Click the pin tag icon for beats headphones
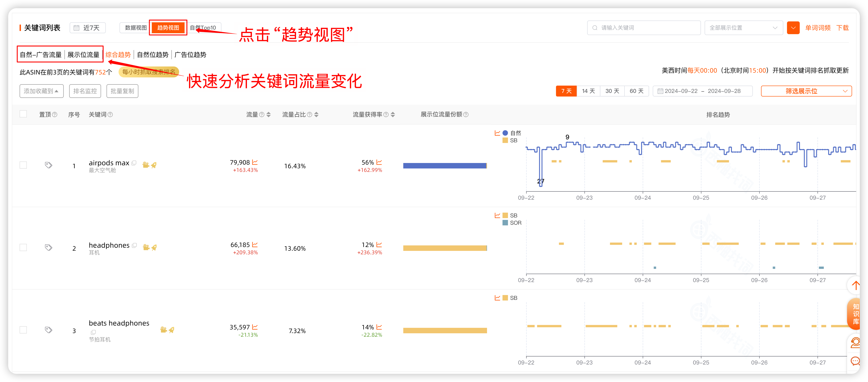 48,330
